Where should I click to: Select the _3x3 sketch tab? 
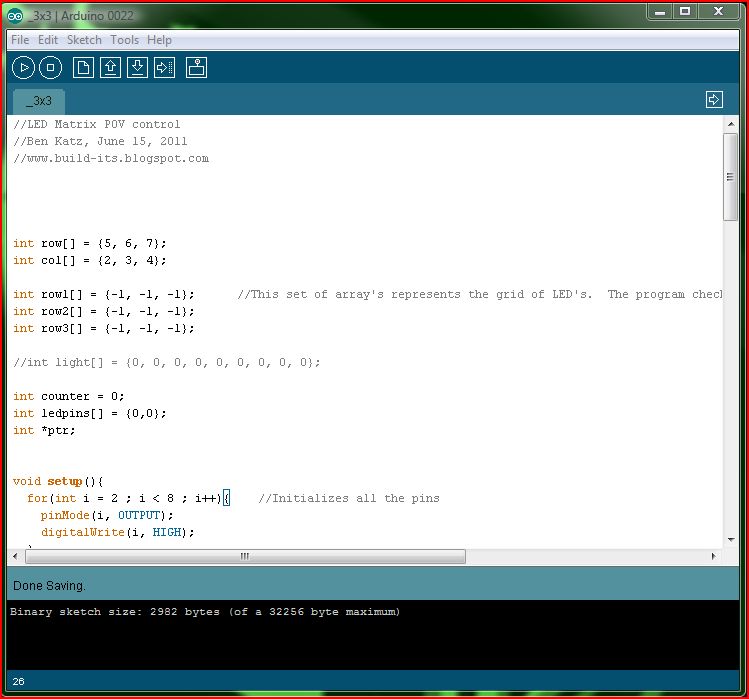click(39, 101)
